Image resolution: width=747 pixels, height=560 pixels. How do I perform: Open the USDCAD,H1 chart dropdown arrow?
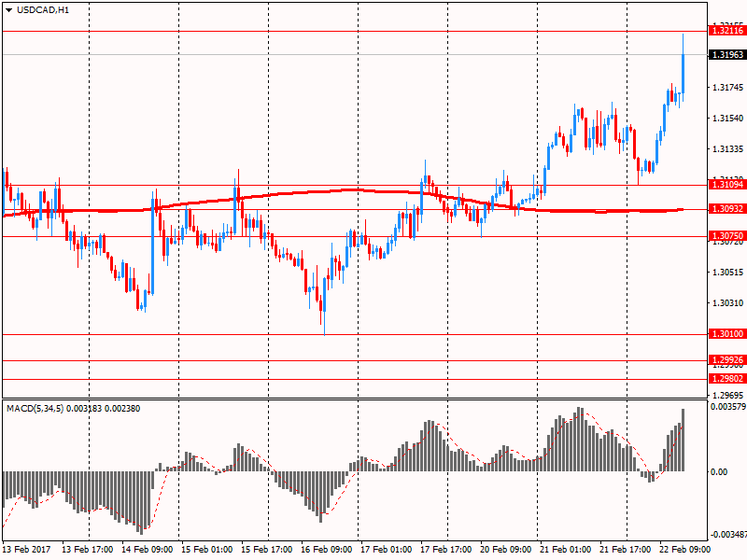[x=8, y=10]
